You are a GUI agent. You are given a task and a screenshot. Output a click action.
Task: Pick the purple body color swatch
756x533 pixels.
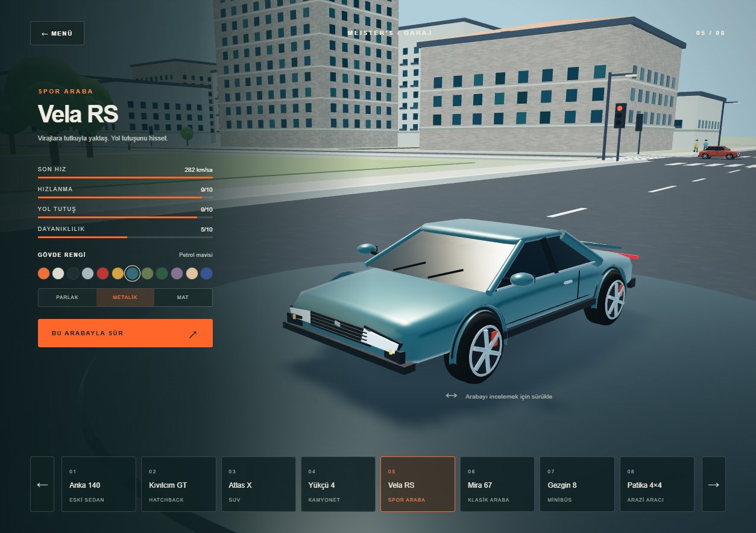(x=177, y=274)
